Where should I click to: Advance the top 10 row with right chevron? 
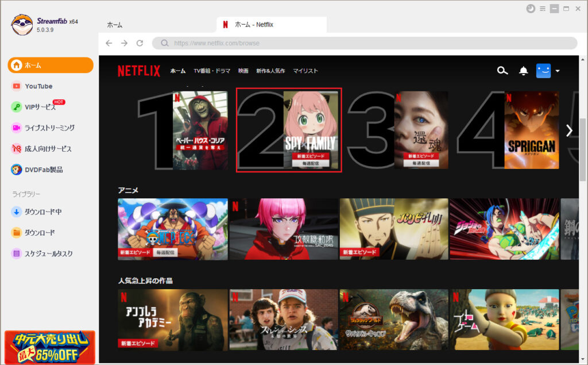point(569,130)
